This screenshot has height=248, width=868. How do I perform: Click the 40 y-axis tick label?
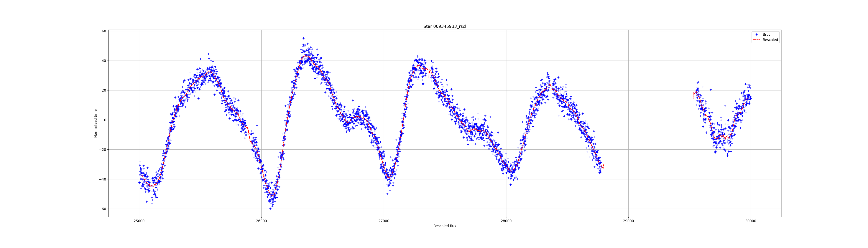click(x=104, y=61)
